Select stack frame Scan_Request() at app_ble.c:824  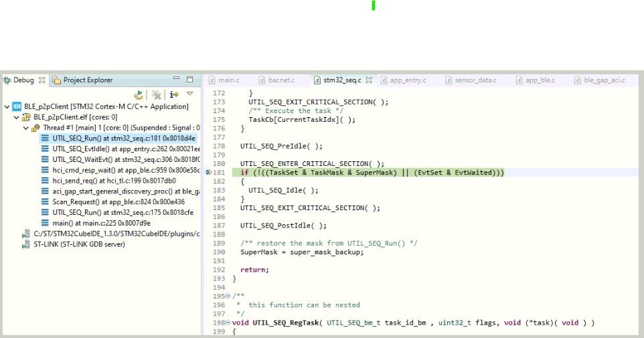tap(118, 202)
